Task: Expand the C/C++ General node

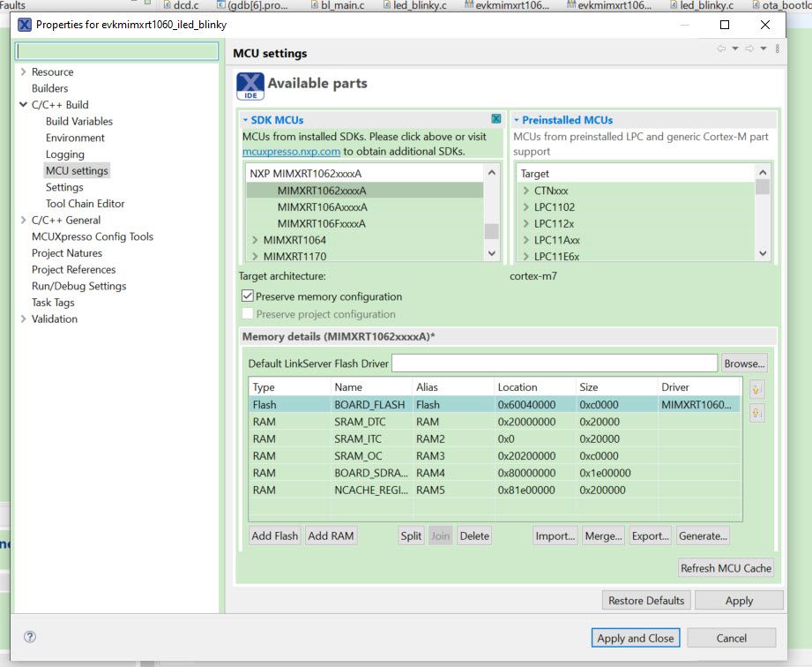Action: [x=23, y=220]
